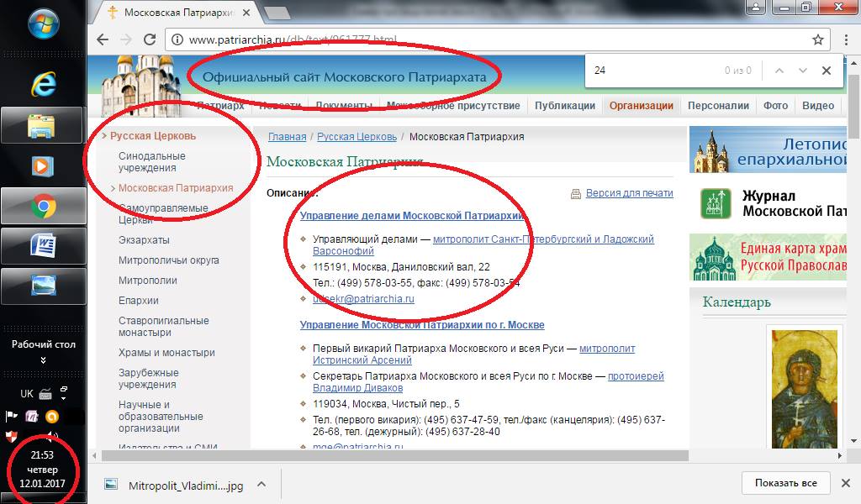Jump to next find-in-page match
The width and height of the screenshot is (861, 504).
pos(803,71)
